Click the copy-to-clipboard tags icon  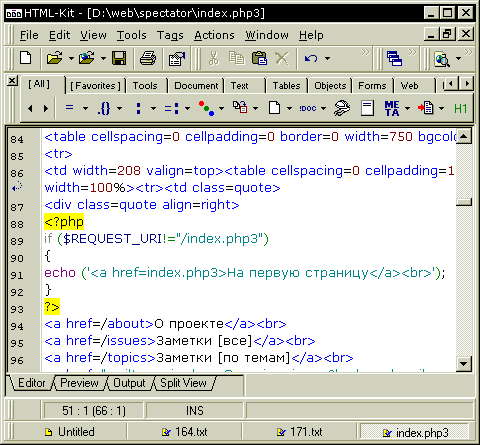click(240, 107)
